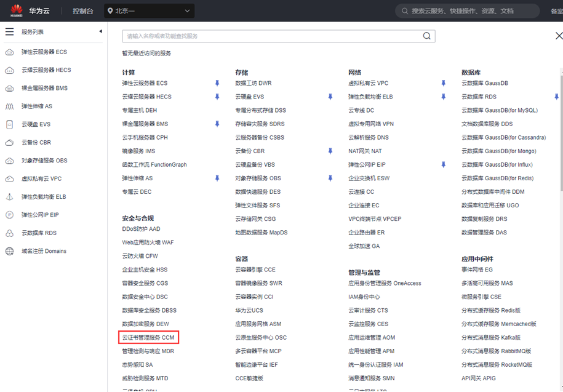Open 云手机服务器 CPH service
Image resolution: width=563 pixels, height=392 pixels.
(x=145, y=137)
